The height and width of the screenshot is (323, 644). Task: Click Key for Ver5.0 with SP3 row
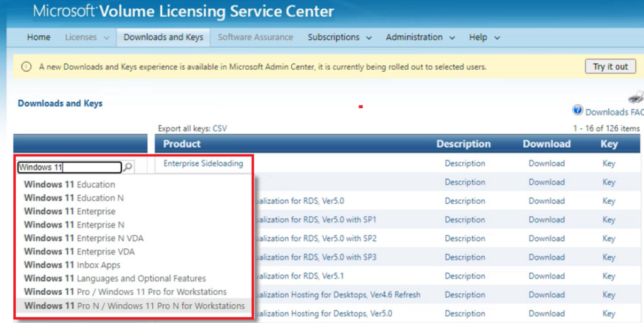coord(609,258)
